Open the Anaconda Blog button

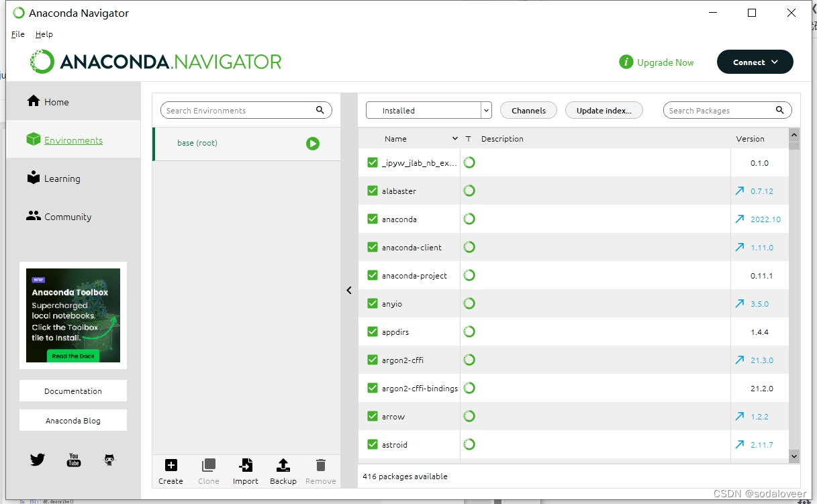pyautogui.click(x=73, y=420)
